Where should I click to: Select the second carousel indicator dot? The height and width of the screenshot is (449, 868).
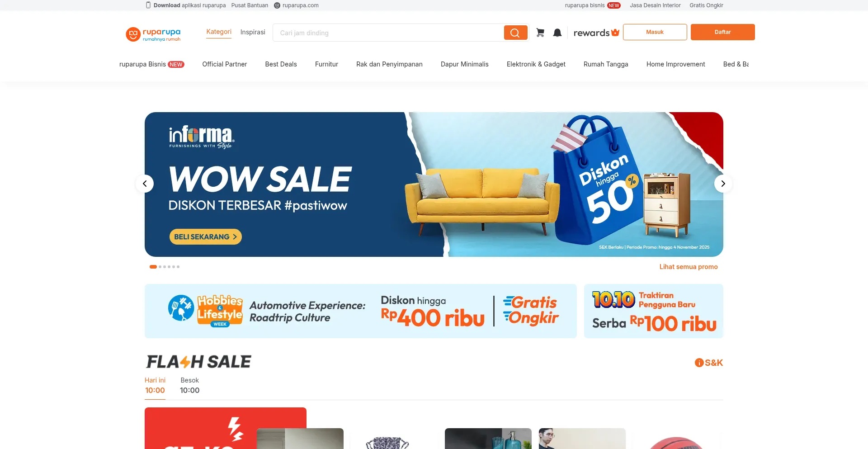click(x=160, y=267)
